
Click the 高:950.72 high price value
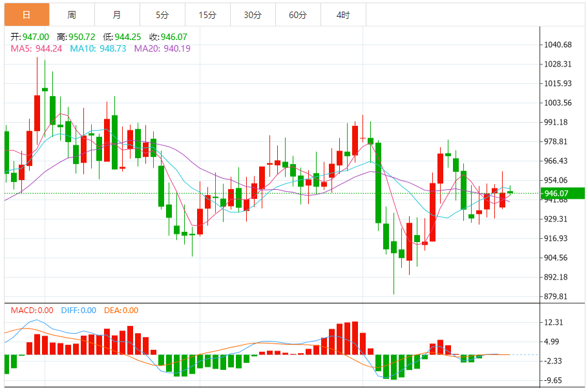click(76, 37)
